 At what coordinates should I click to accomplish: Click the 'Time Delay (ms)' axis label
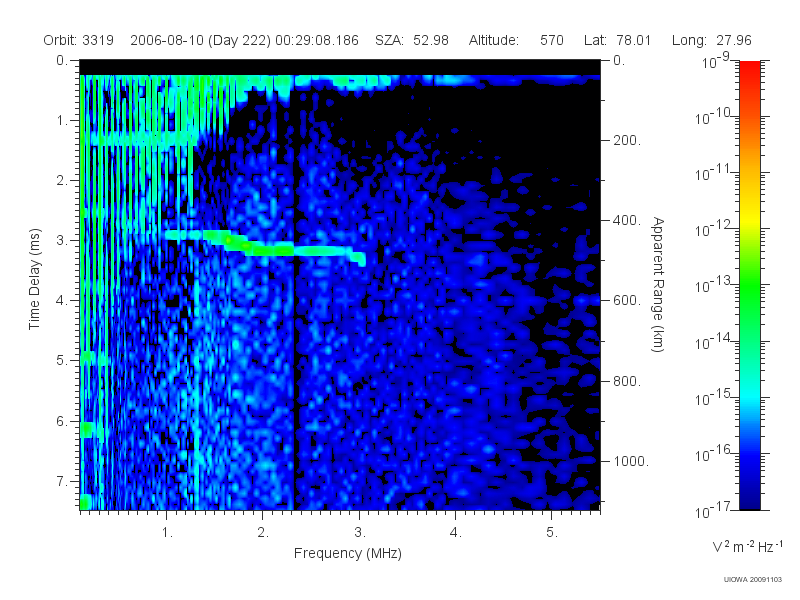point(34,279)
